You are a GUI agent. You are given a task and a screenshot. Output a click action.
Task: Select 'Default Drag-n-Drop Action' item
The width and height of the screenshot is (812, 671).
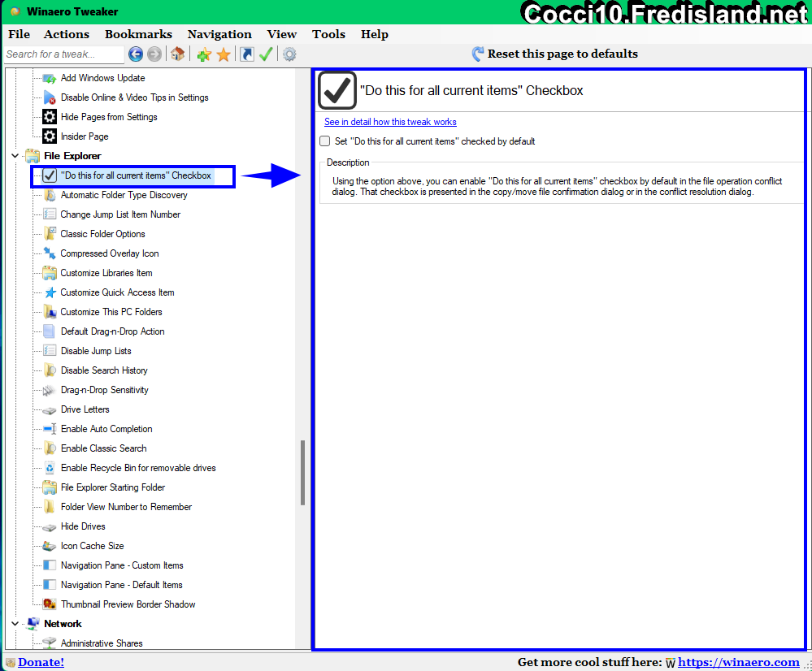112,331
